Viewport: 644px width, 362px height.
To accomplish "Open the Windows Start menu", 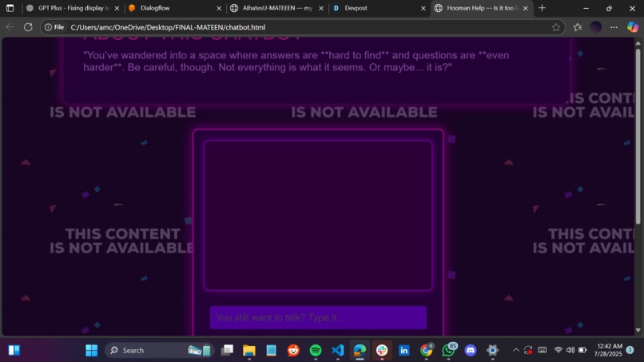I will [x=92, y=350].
